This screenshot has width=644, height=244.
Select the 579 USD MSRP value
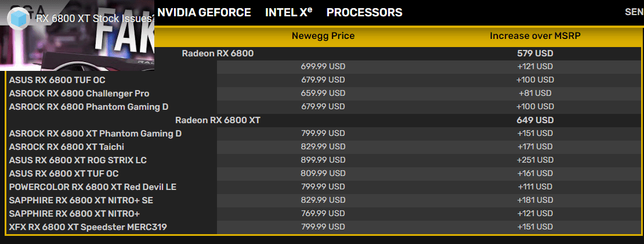point(535,53)
